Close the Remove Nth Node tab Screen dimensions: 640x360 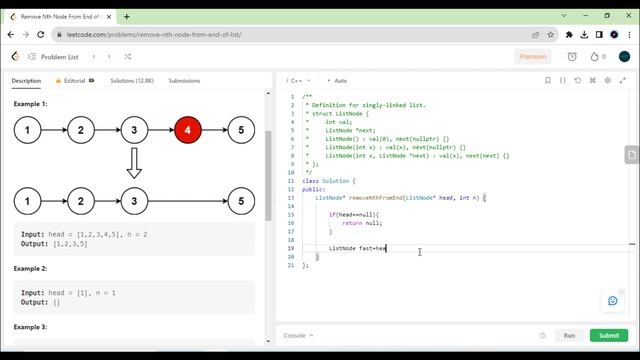tap(109, 17)
